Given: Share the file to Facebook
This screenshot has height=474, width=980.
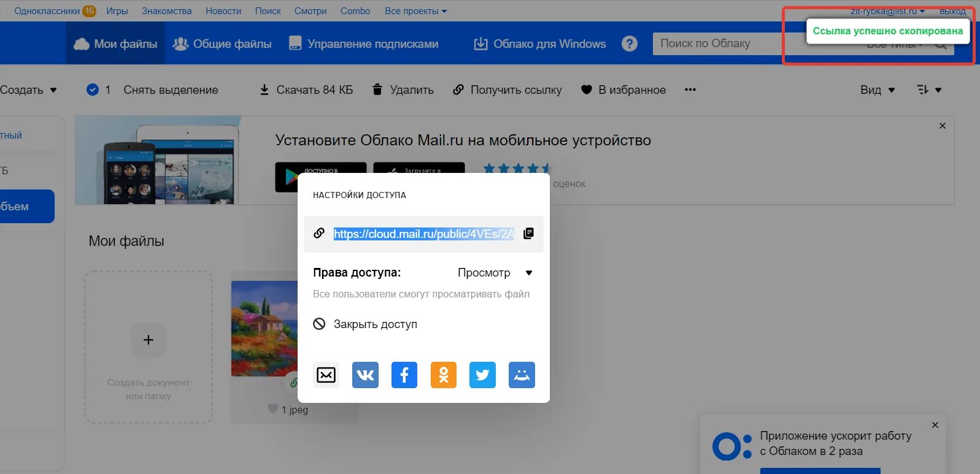Looking at the screenshot, I should [x=404, y=375].
